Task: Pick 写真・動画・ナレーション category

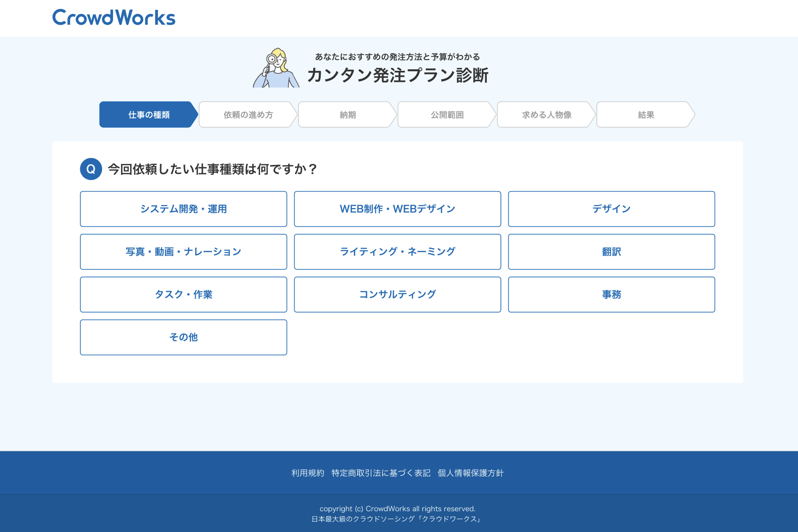Action: tap(183, 252)
